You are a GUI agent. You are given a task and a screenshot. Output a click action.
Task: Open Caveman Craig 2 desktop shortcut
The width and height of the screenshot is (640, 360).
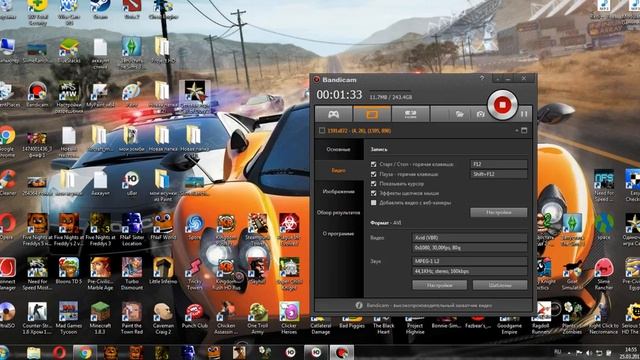tap(163, 318)
